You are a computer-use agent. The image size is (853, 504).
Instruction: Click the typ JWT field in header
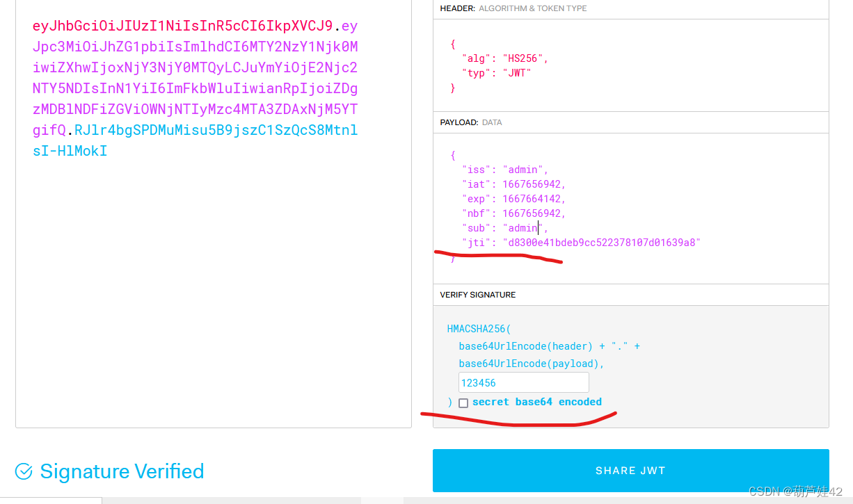point(495,72)
